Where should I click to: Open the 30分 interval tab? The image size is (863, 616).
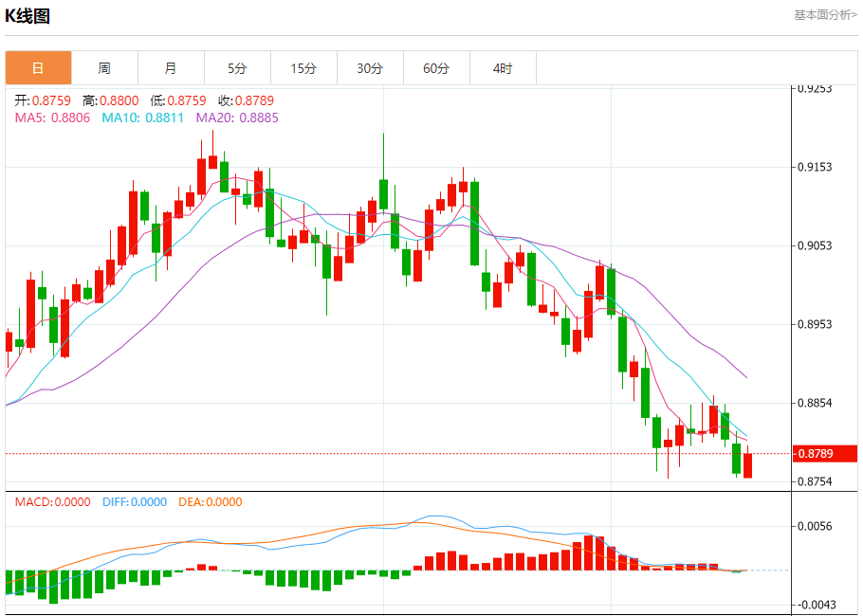pyautogui.click(x=370, y=68)
